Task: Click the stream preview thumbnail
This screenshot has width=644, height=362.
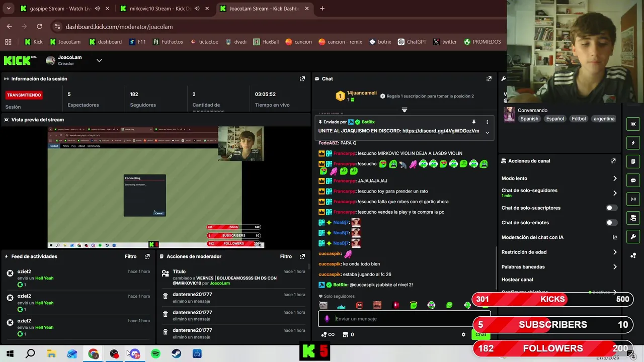Action: (x=155, y=187)
